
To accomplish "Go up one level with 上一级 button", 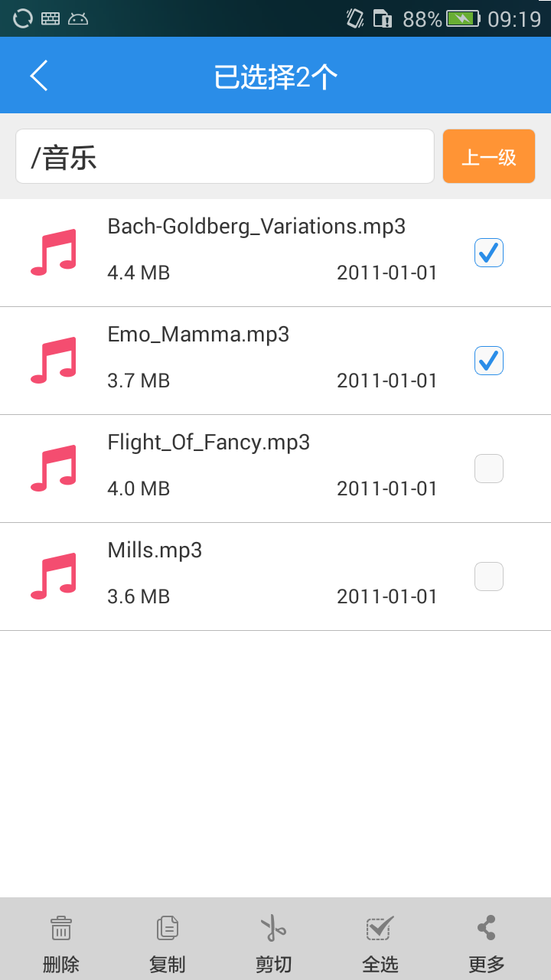I will click(488, 157).
